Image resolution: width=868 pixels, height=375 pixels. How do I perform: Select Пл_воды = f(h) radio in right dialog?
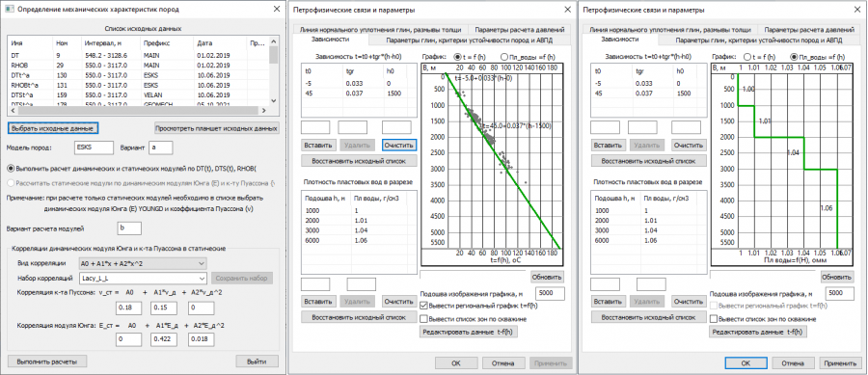818,57
